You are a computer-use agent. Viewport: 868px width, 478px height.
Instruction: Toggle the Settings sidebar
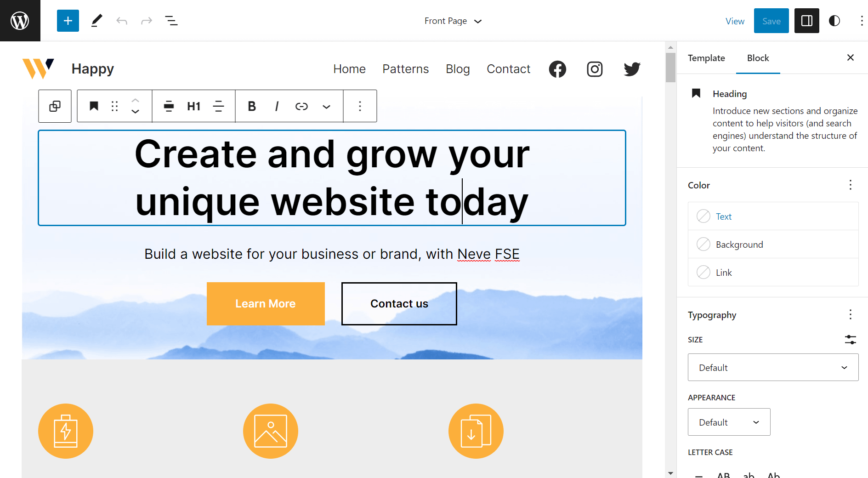807,21
